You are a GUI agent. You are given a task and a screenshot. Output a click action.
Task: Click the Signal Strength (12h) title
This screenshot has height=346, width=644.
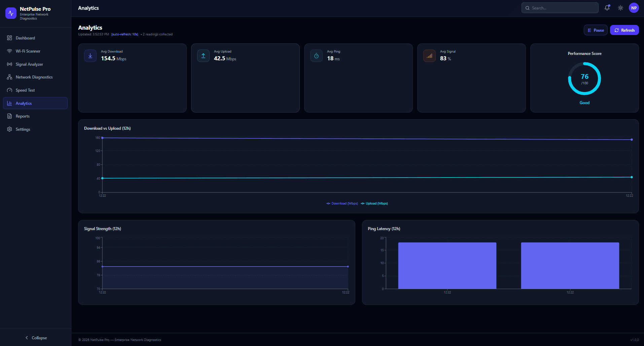(103, 229)
